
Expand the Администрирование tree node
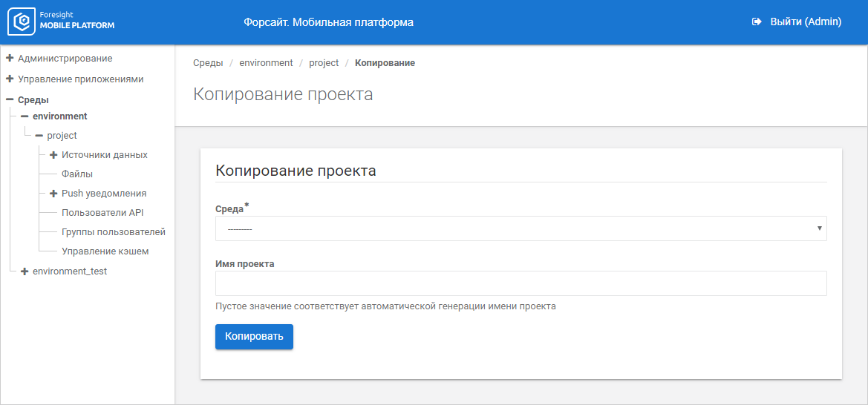pos(10,58)
